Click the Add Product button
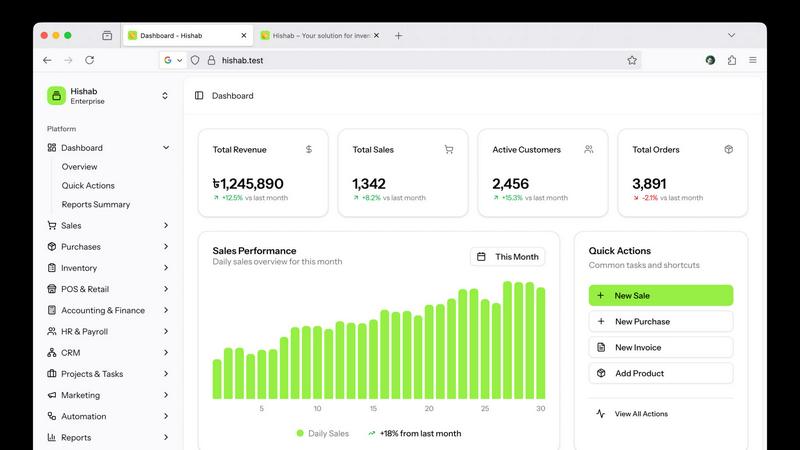Image resolution: width=800 pixels, height=450 pixels. click(x=661, y=373)
